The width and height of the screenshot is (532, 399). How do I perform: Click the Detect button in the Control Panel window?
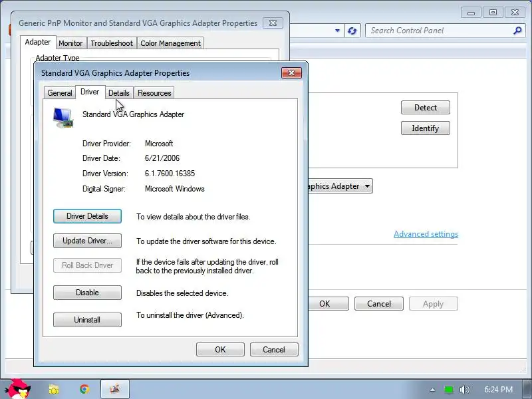426,108
